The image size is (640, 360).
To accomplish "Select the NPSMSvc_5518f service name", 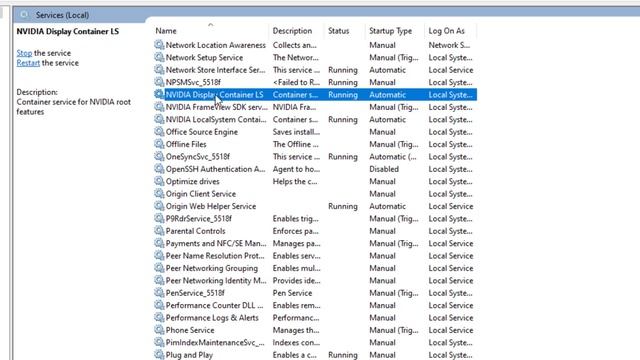I will (193, 82).
